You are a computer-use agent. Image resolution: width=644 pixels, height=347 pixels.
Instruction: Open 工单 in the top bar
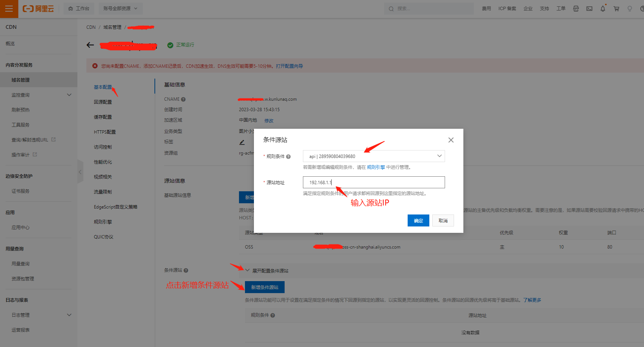click(561, 9)
